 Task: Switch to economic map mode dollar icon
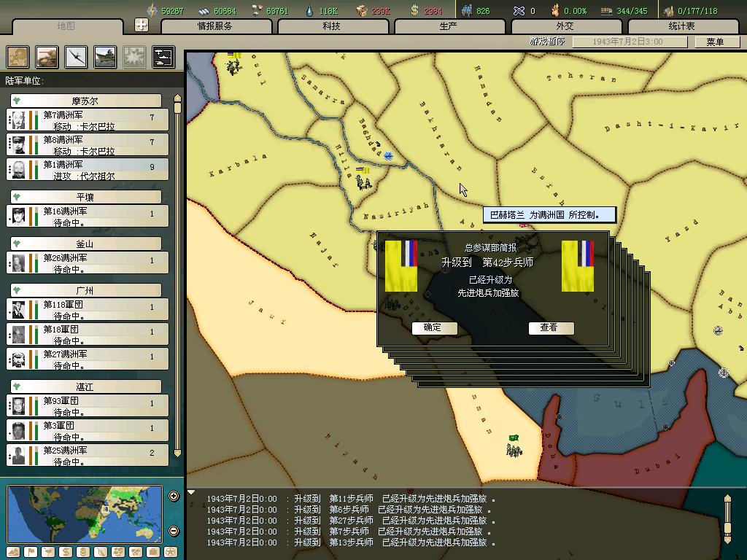66,552
